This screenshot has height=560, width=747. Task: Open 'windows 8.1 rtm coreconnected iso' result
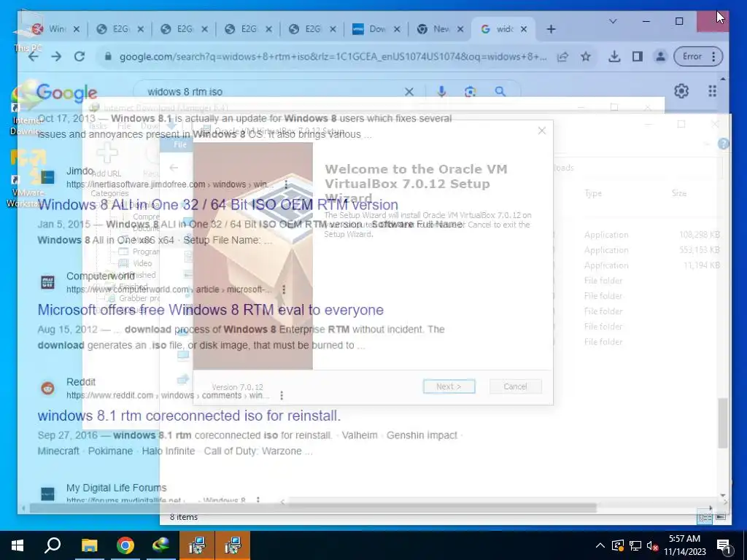pyautogui.click(x=189, y=416)
